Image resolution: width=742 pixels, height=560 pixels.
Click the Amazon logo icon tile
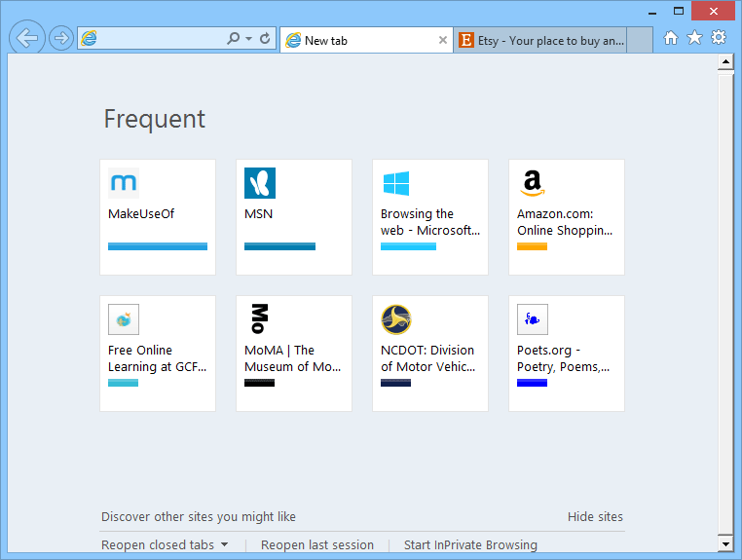(531, 183)
